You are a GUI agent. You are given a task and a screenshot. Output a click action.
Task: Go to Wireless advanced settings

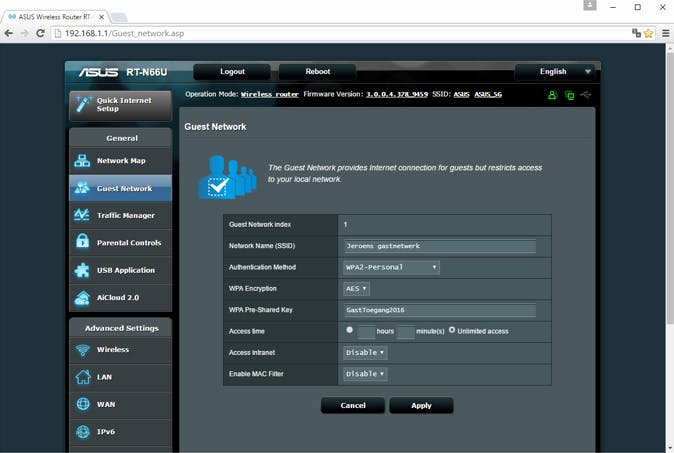click(121, 350)
